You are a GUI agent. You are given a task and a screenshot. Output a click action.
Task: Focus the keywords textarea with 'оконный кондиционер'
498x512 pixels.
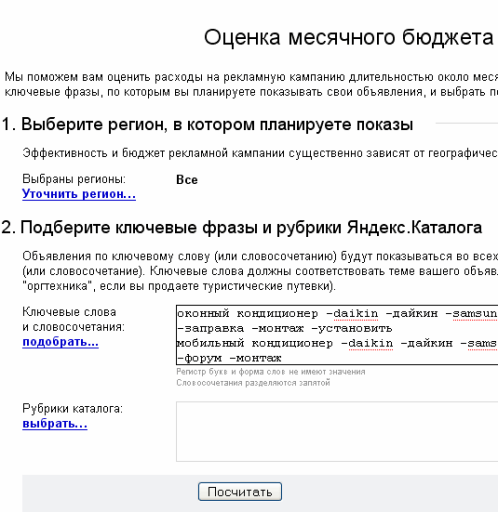coord(337,335)
